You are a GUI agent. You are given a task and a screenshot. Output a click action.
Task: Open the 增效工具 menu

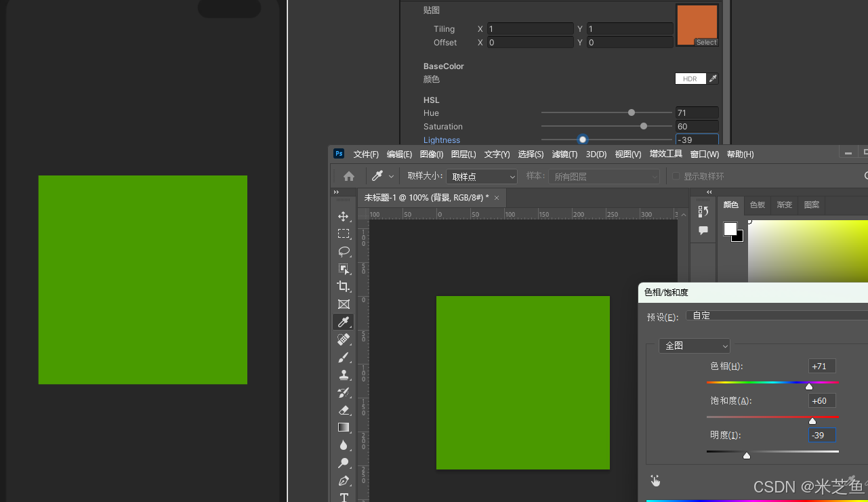point(665,154)
